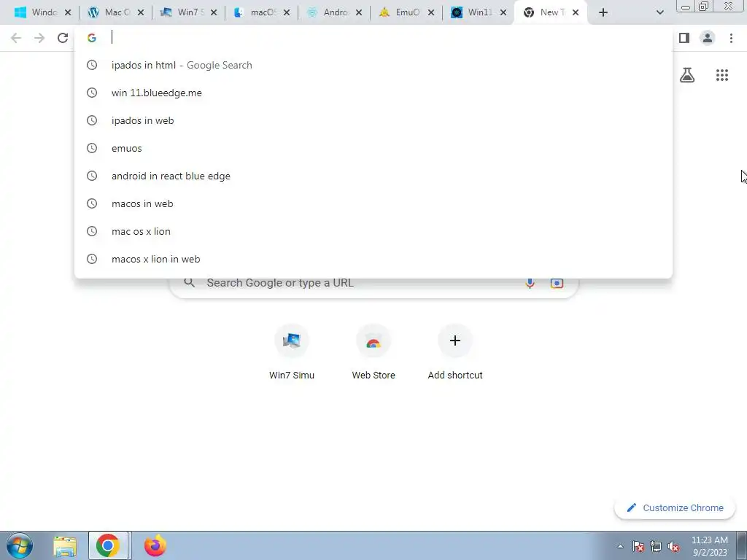Screen dimensions: 747x560
Task: Search by image with Lens icon
Action: pos(557,283)
